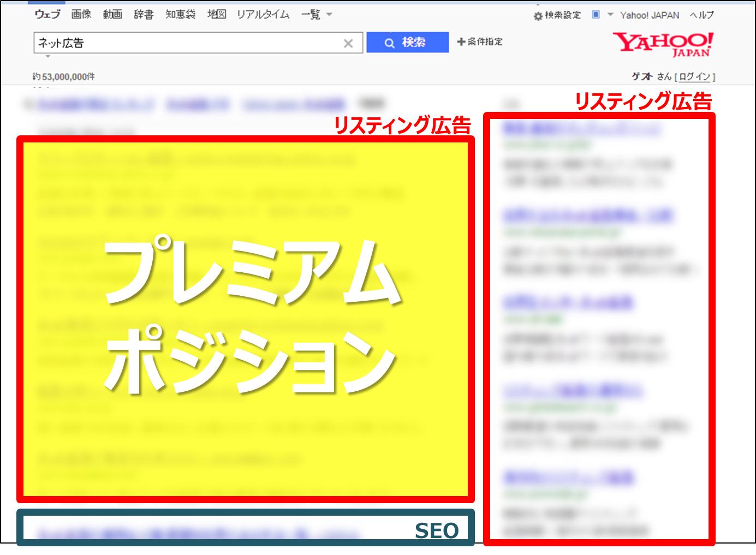756x555 pixels.
Task: Click the first sponsored result in the right column
Action: click(581, 129)
